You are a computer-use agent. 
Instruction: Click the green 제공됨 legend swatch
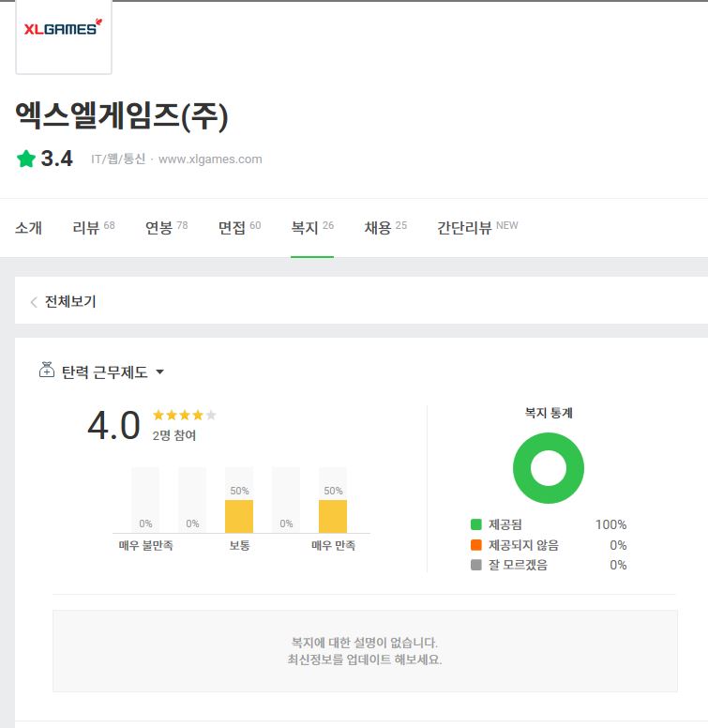coord(476,524)
